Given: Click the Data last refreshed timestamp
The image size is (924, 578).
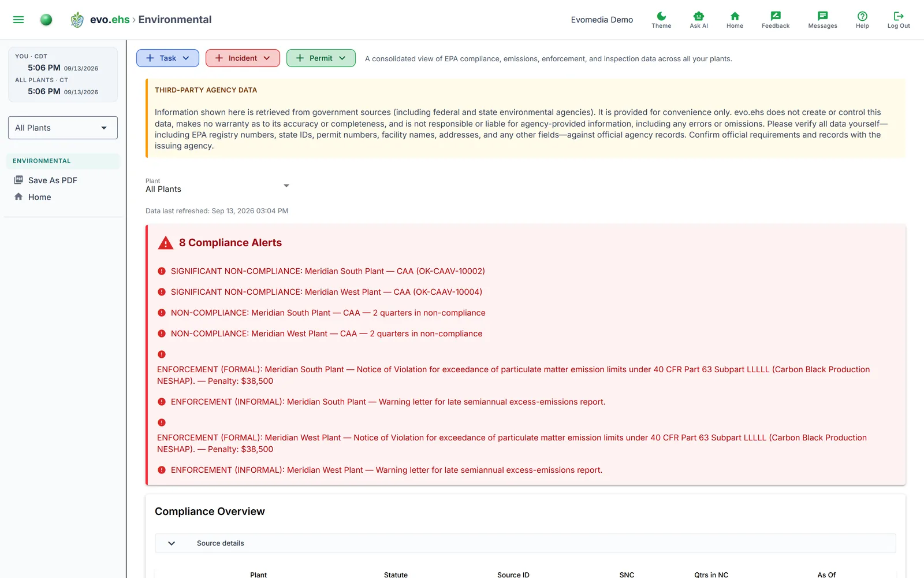Looking at the screenshot, I should 217,211.
